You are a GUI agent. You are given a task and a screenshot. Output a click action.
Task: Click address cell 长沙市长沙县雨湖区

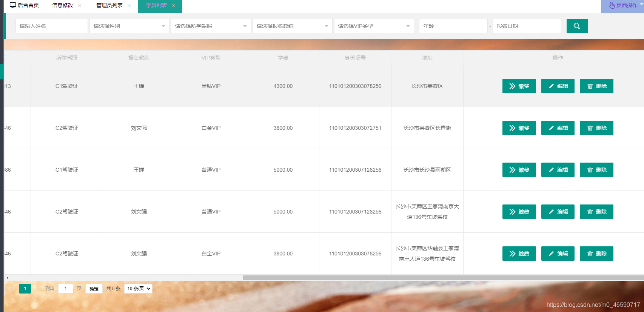tap(427, 170)
